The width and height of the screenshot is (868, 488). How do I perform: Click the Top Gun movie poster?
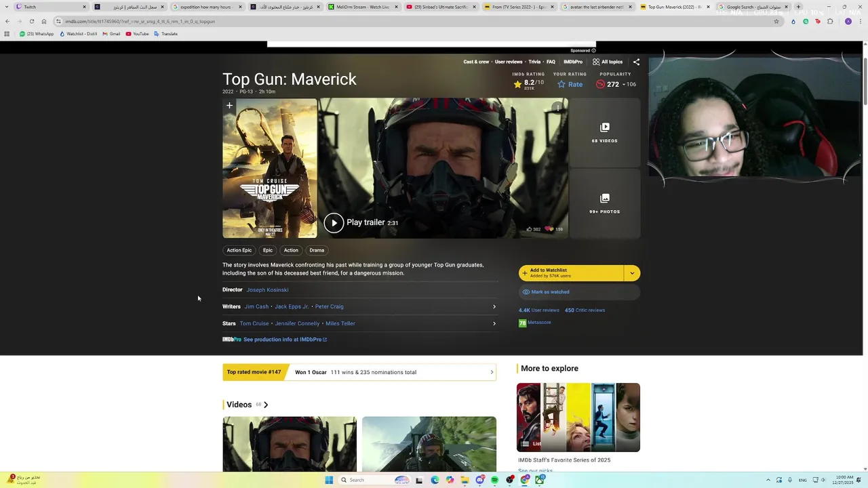270,169
